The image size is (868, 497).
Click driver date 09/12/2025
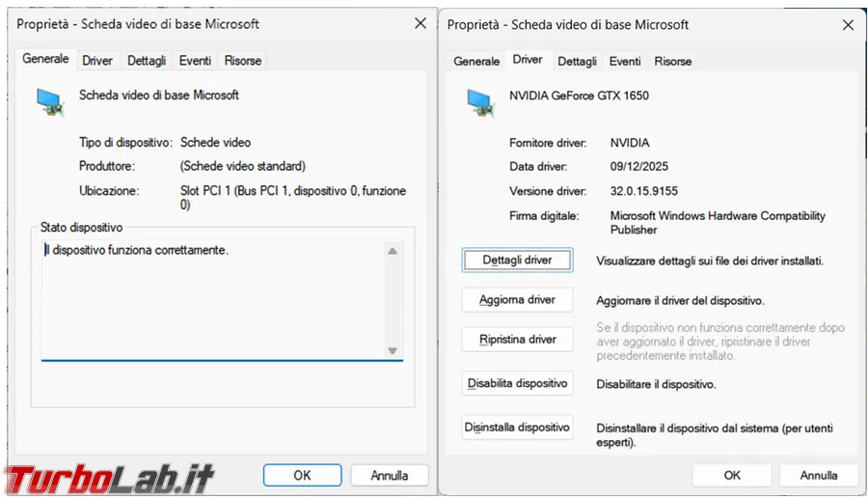click(x=638, y=166)
